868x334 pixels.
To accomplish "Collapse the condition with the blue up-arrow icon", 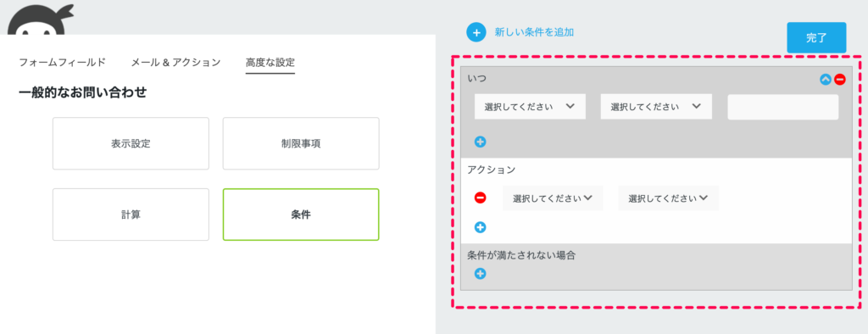I will 826,80.
